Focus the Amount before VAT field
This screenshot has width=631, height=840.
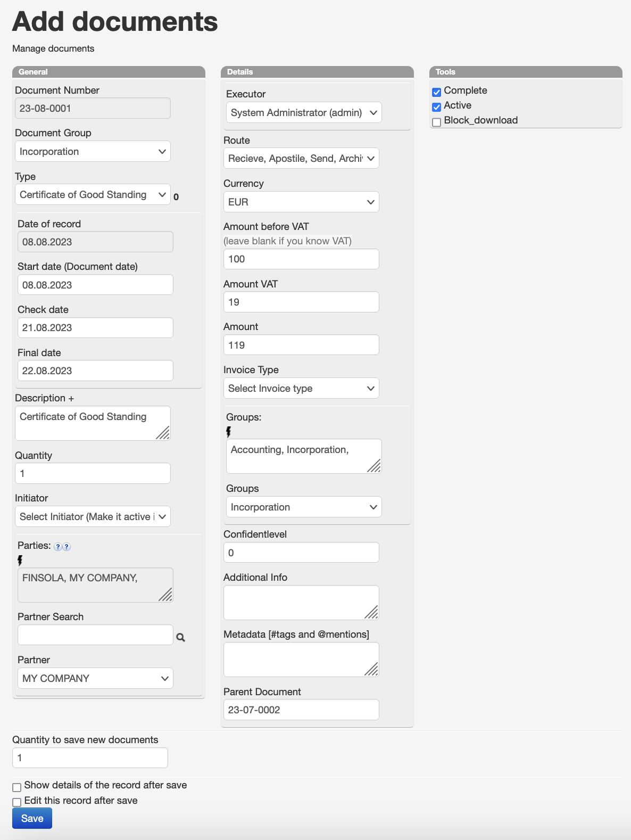301,259
